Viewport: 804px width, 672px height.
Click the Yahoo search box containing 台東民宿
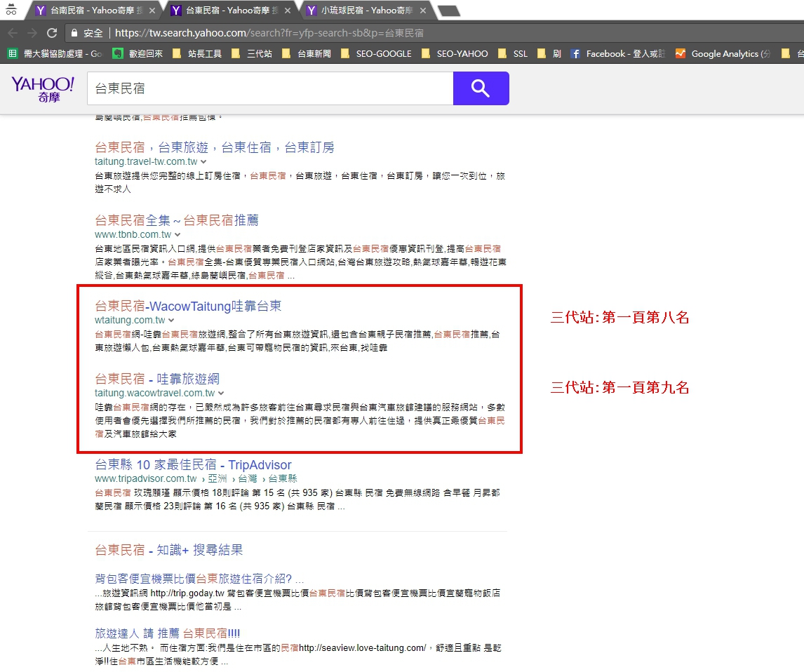click(270, 88)
